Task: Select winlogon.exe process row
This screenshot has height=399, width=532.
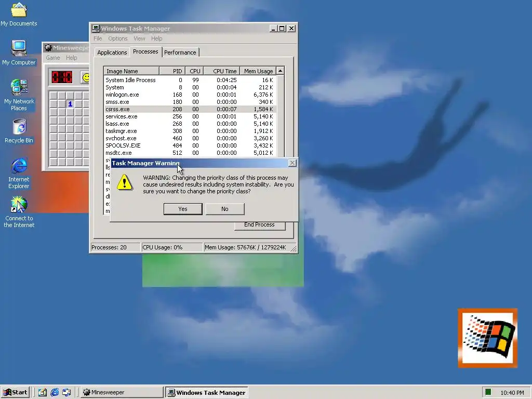Action: tap(190, 95)
